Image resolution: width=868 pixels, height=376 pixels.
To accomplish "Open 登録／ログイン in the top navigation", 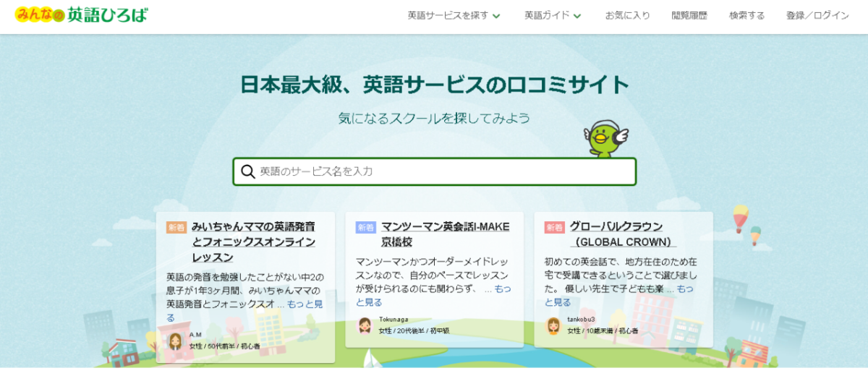I will coord(817,15).
